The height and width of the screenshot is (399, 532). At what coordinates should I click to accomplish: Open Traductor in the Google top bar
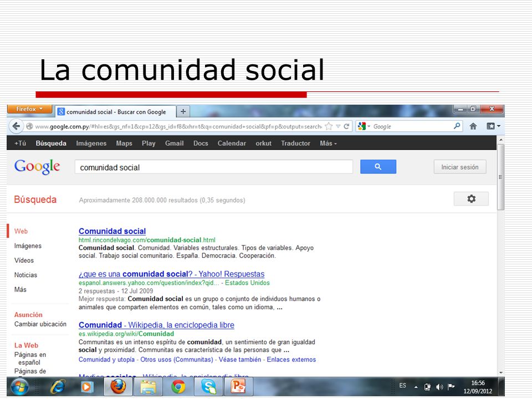[295, 143]
